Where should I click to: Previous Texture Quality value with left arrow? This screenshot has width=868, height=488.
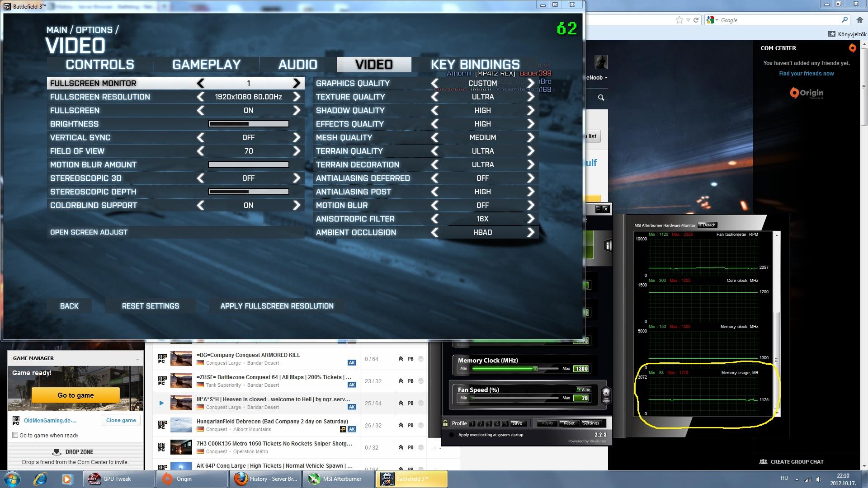click(435, 97)
